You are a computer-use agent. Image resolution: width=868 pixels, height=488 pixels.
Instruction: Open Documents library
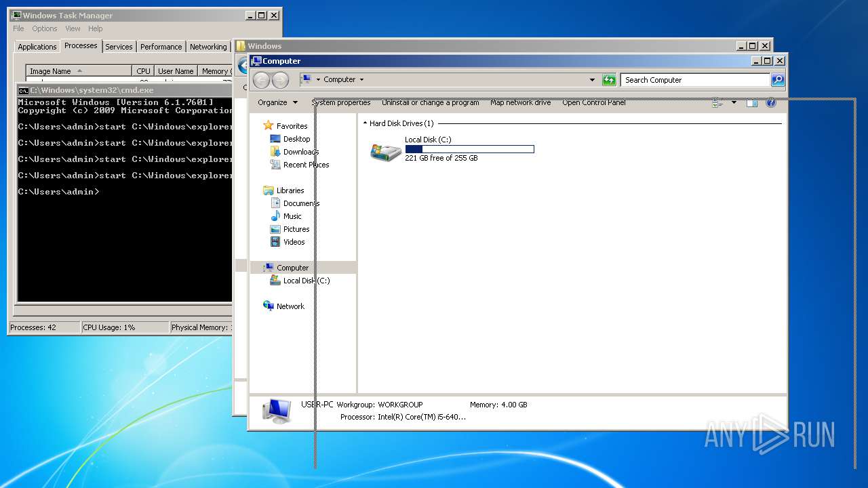[295, 203]
